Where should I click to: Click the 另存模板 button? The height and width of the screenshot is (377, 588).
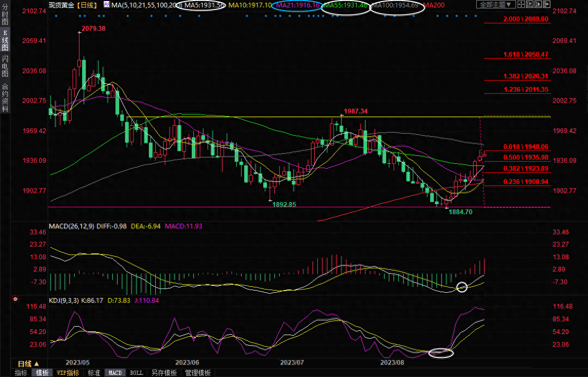tap(164, 373)
